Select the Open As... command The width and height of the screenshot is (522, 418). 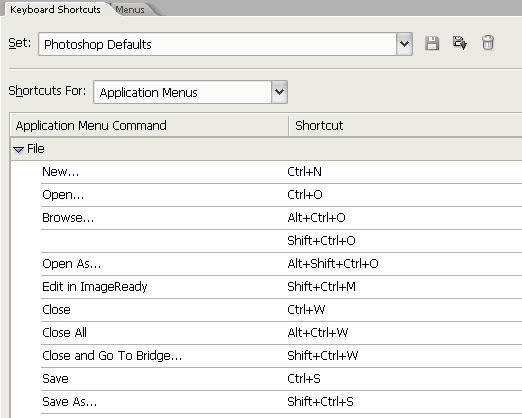point(71,264)
